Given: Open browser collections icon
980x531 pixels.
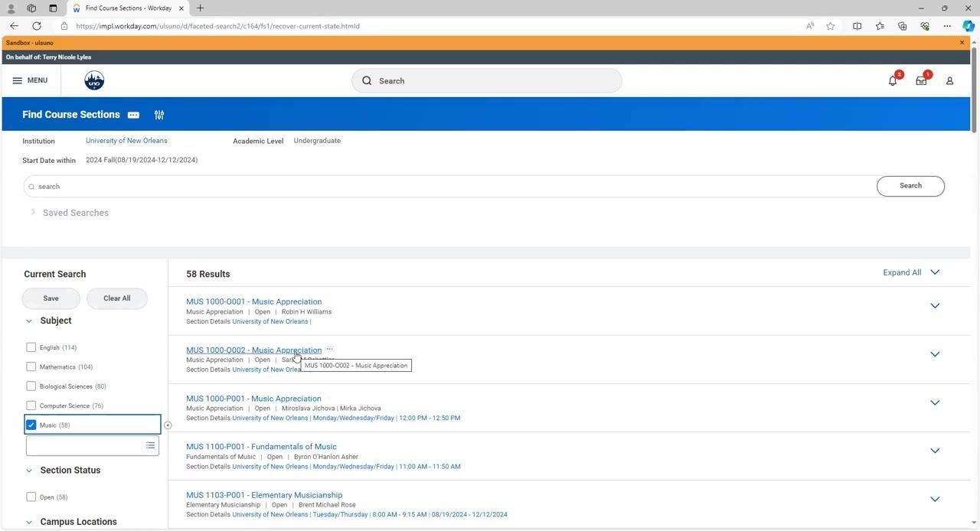Looking at the screenshot, I should [902, 26].
